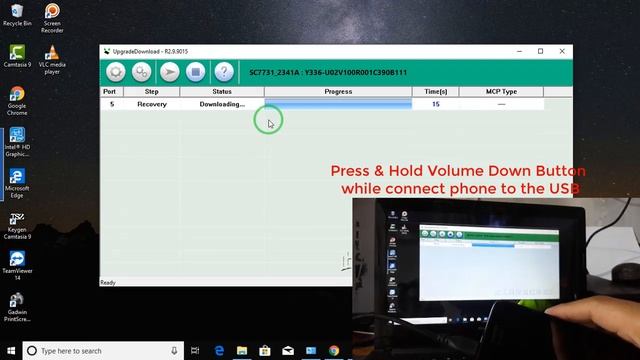Open the Intel HD Graphics desktop icon
Image resolution: width=640 pixels, height=360 pixels.
tap(17, 142)
